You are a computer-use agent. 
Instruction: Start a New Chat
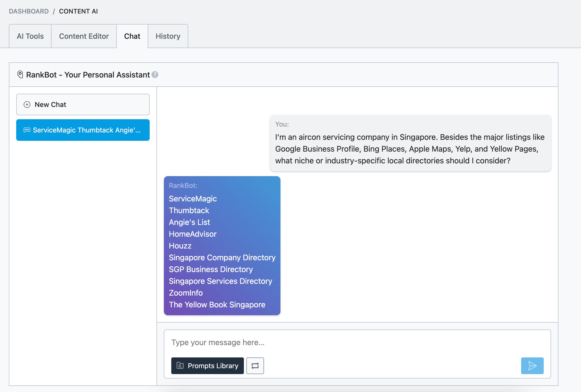click(83, 105)
